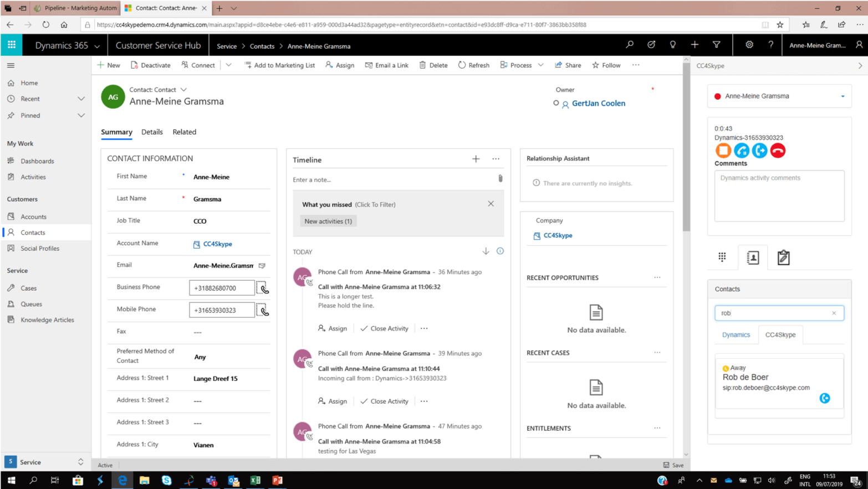868x489 pixels.
Task: Expand the Pinned list in the sidebar
Action: point(81,115)
